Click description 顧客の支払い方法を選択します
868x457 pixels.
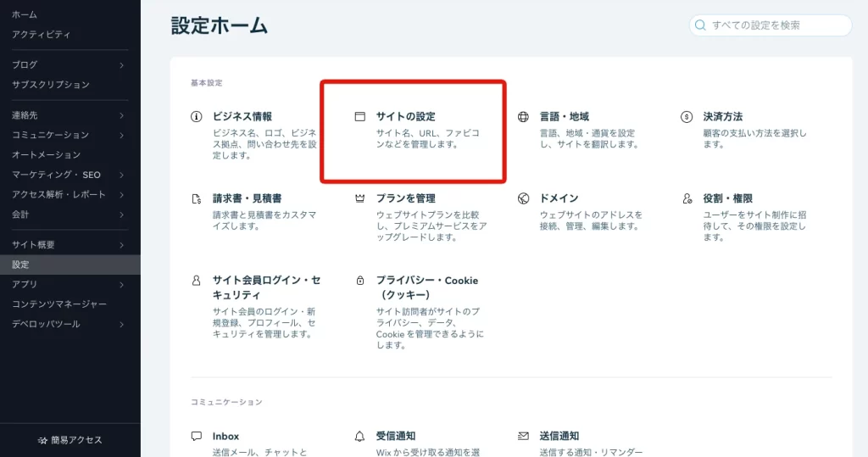754,139
